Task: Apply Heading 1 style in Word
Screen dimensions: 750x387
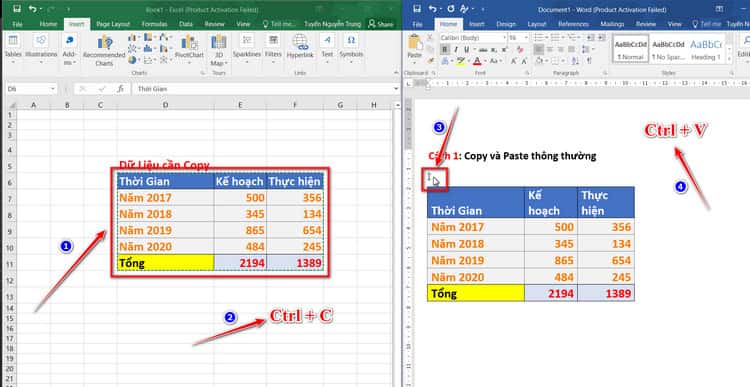Action: click(706, 48)
